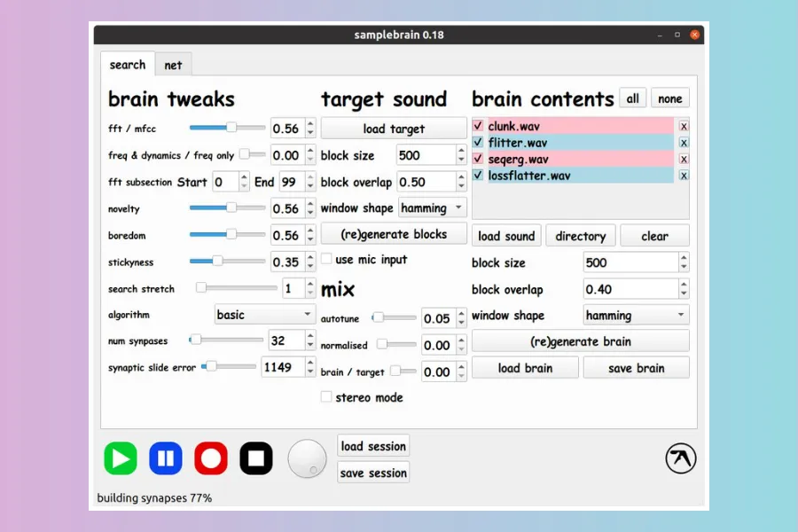Image resolution: width=798 pixels, height=532 pixels.
Task: Stop playback with the black stop button
Action: click(x=256, y=458)
